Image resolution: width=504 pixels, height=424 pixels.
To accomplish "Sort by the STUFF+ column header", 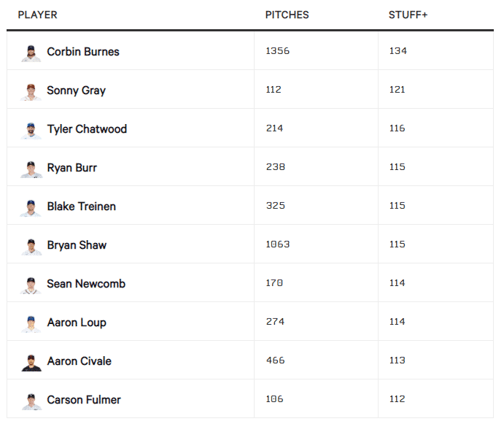I will [408, 15].
